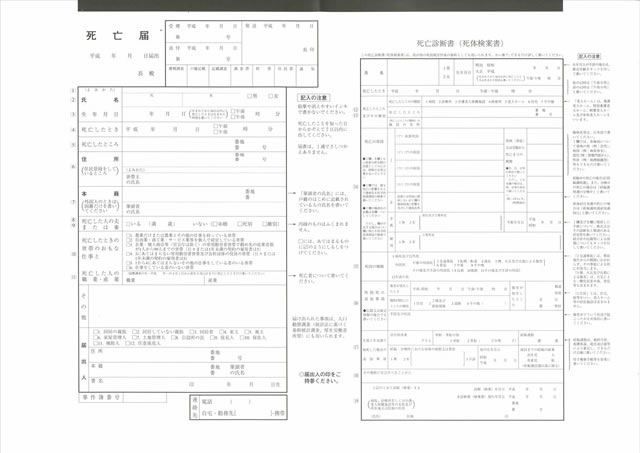Click the 長印 text in the top box
Viewport: 640px width, 453px height.
[308, 50]
